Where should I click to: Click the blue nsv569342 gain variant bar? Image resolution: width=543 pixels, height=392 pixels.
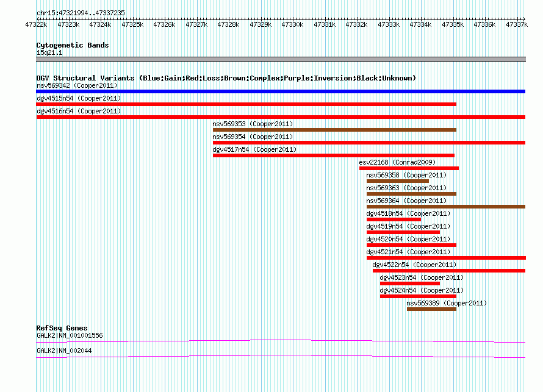coord(281,91)
